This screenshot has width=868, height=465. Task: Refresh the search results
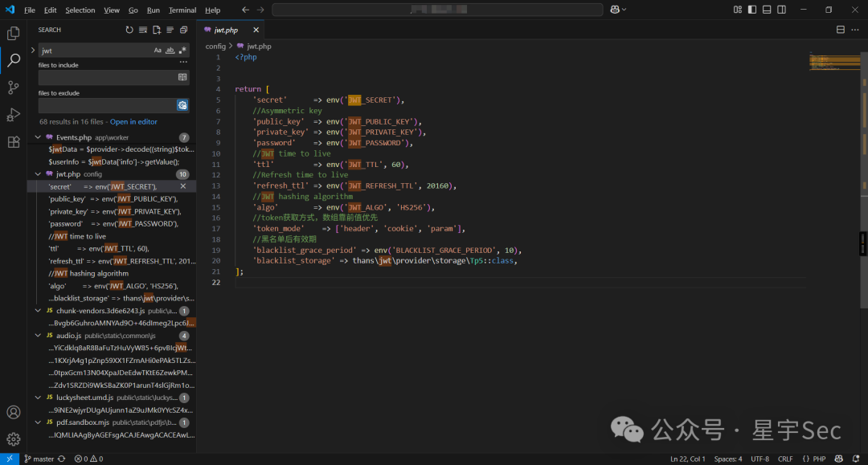tap(129, 30)
